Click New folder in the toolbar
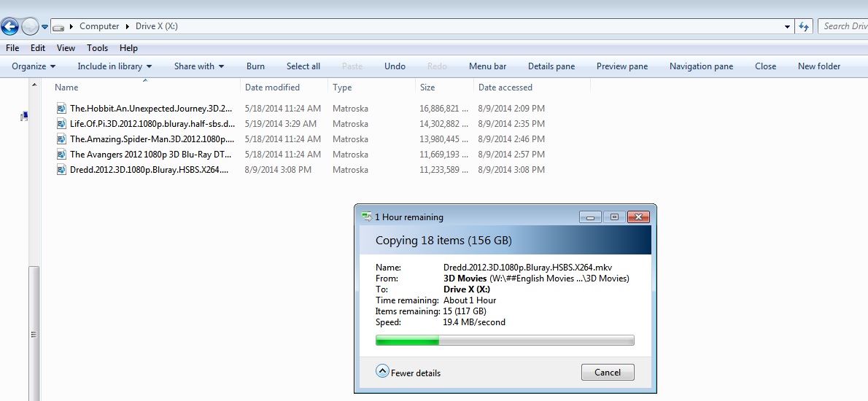 (x=819, y=66)
